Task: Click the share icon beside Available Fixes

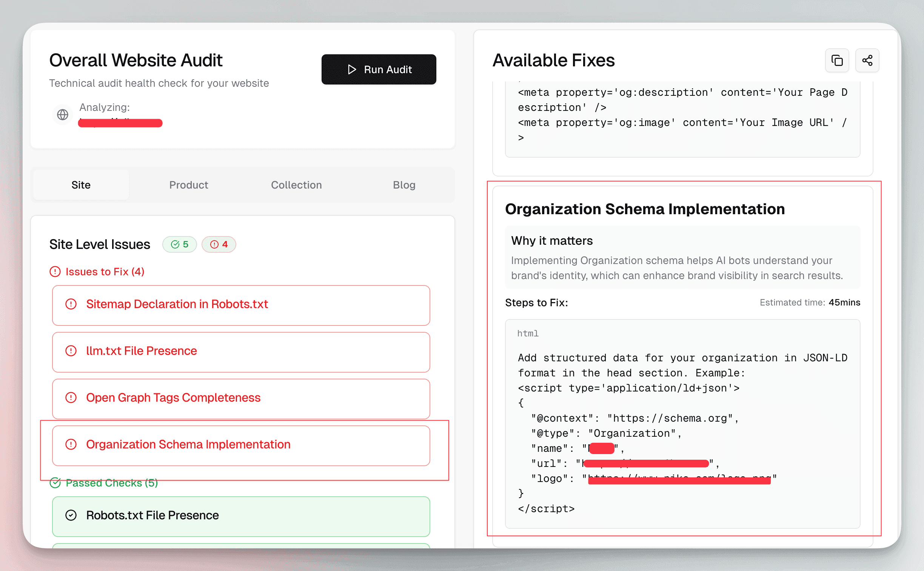Action: 867,60
